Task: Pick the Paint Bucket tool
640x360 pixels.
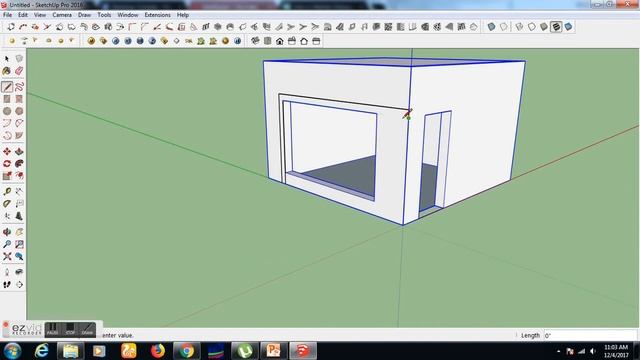Action: point(7,71)
